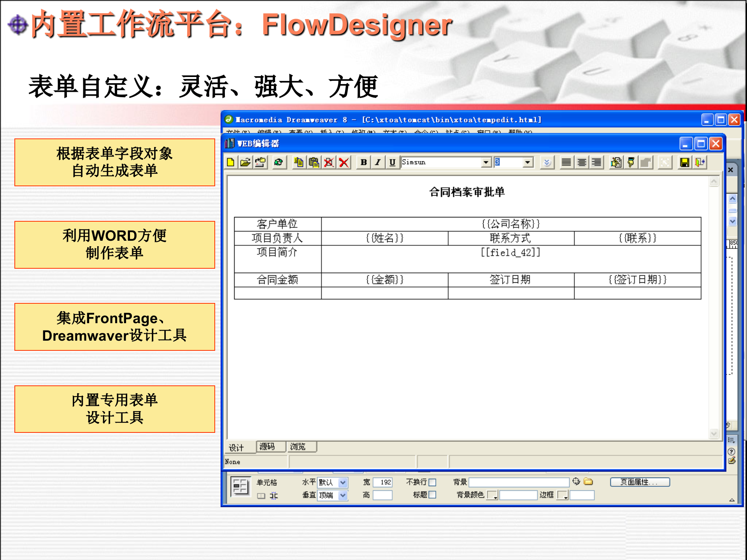The height and width of the screenshot is (560, 747).
Task: Apply bold formatting with the B icon
Action: [x=363, y=163]
